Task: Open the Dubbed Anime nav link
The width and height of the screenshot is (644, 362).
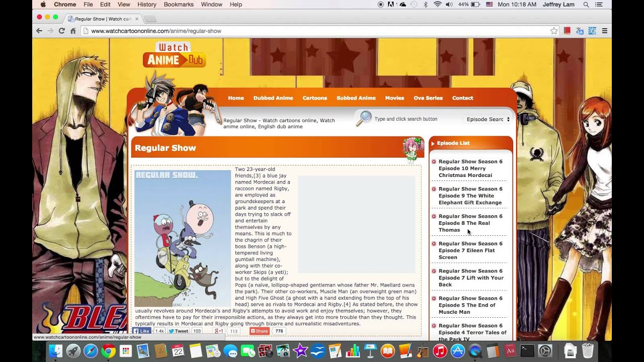Action: coord(273,98)
